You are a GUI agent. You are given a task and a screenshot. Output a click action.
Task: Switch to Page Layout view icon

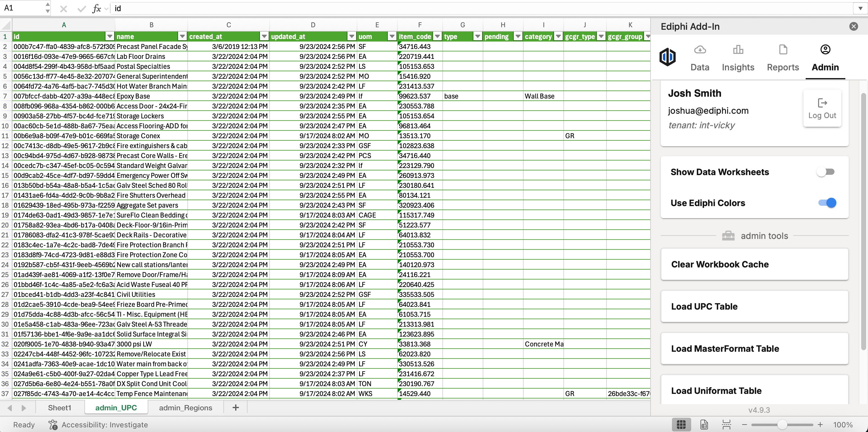(x=704, y=425)
